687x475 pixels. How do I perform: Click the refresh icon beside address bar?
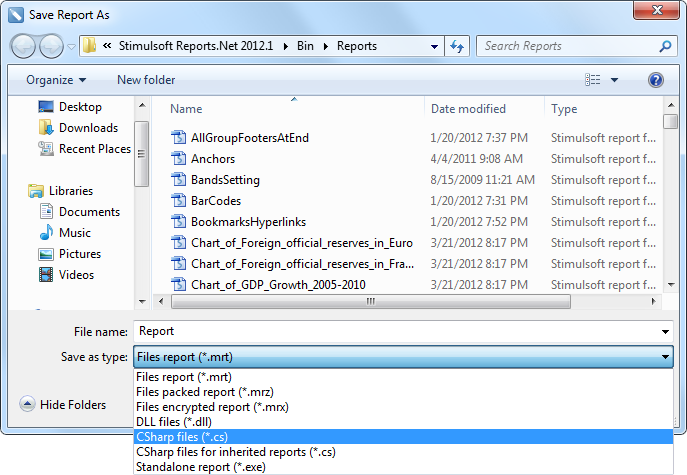(458, 46)
